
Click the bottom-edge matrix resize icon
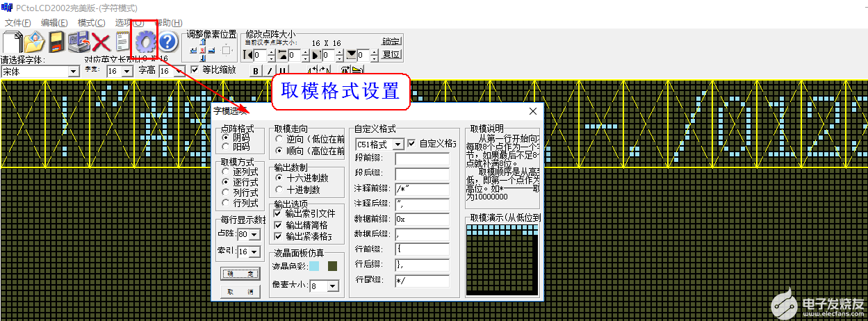click(352, 55)
